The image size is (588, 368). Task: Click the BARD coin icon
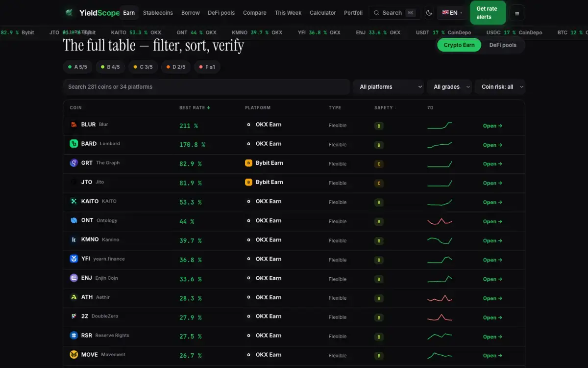pos(74,144)
